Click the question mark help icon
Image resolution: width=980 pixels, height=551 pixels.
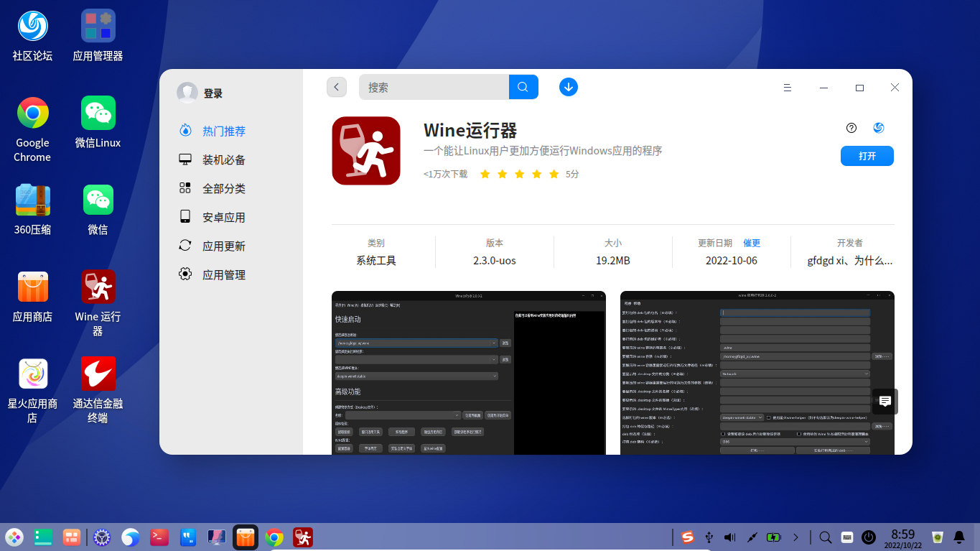pos(851,128)
